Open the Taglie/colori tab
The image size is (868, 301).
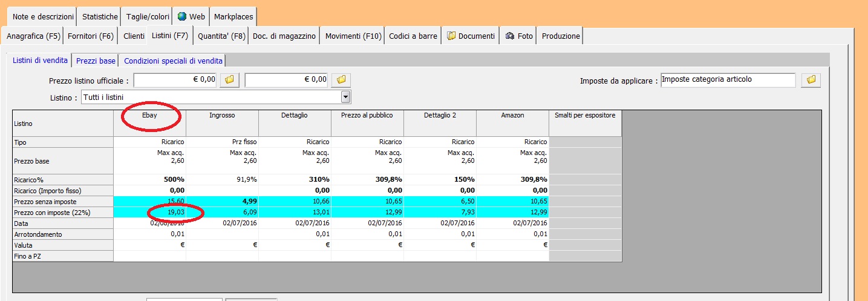coord(148,16)
